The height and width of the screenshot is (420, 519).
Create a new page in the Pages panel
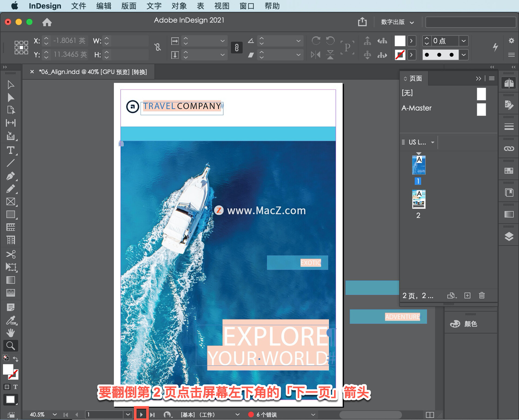click(x=467, y=295)
